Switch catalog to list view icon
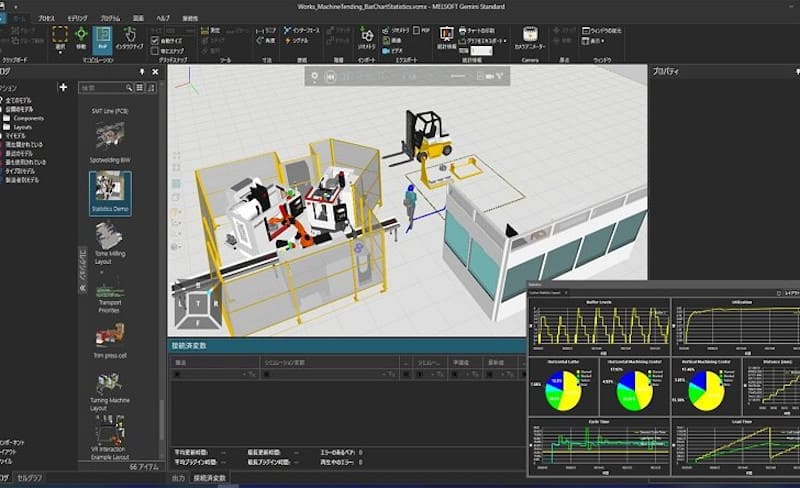Screen dimensions: 800x488 (139, 88)
